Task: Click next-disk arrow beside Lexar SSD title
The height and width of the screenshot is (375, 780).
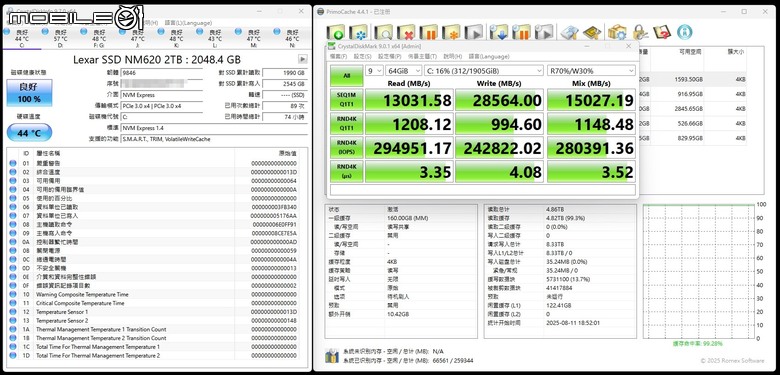Action: click(302, 59)
